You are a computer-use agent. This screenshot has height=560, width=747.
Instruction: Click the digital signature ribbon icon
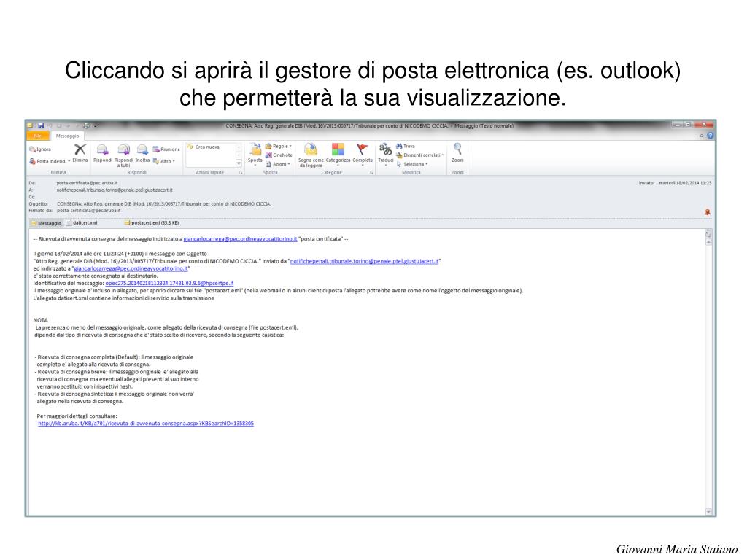[708, 212]
